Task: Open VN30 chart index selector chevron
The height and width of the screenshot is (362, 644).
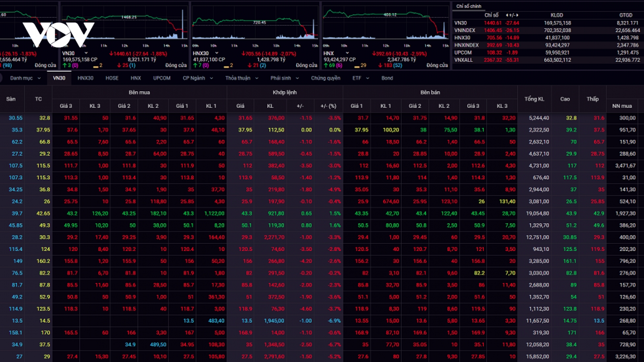Action: point(86,53)
